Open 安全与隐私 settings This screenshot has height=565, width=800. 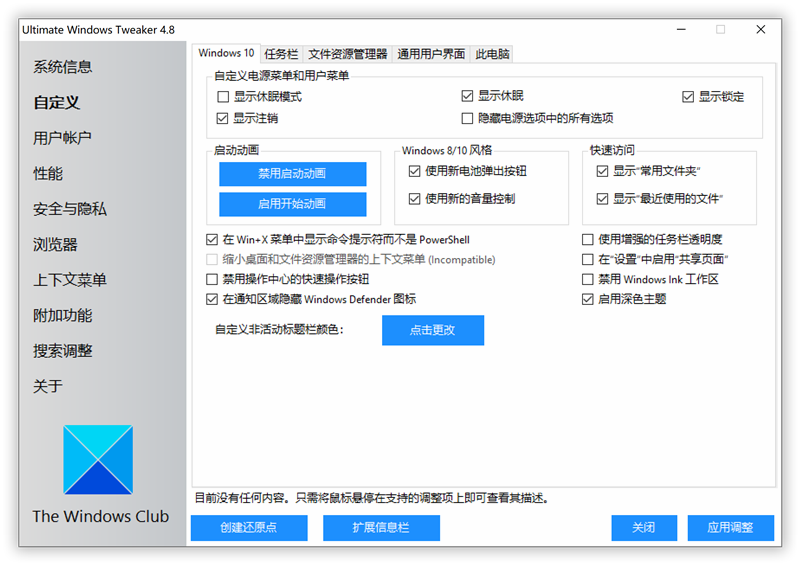(x=70, y=209)
